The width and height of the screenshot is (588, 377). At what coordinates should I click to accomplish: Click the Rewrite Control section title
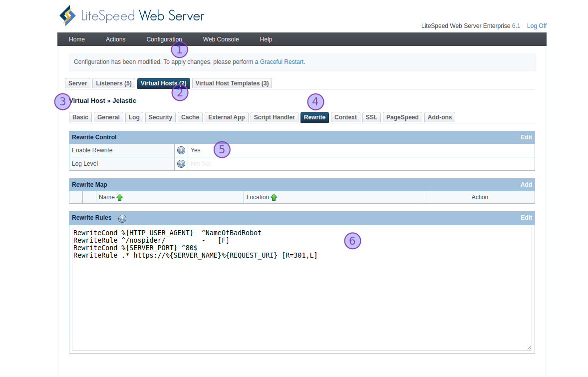click(x=94, y=137)
